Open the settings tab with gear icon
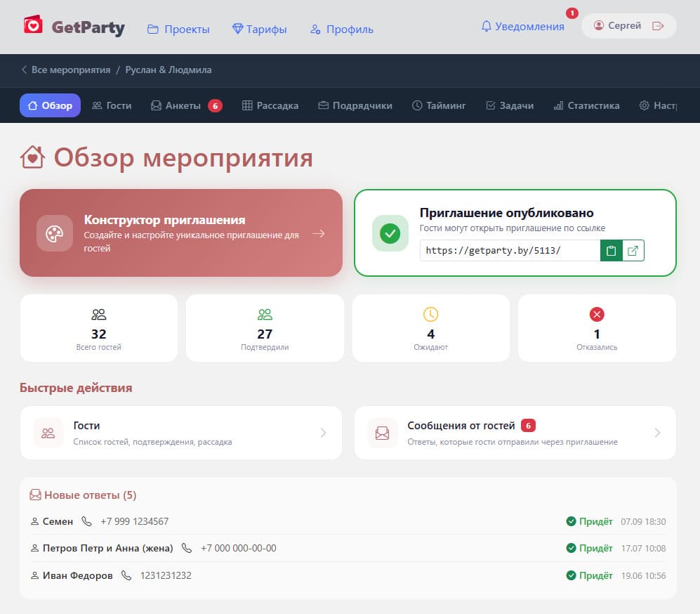 (659, 105)
